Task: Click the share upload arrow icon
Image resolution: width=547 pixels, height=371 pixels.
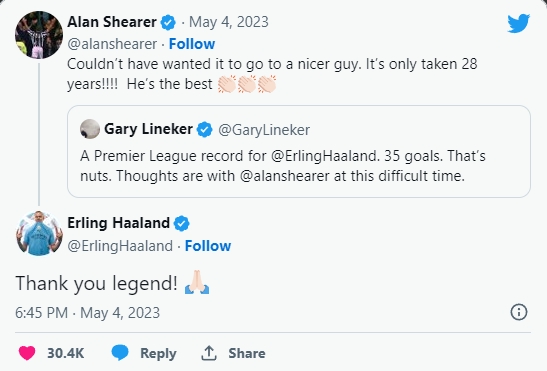Action: click(209, 353)
